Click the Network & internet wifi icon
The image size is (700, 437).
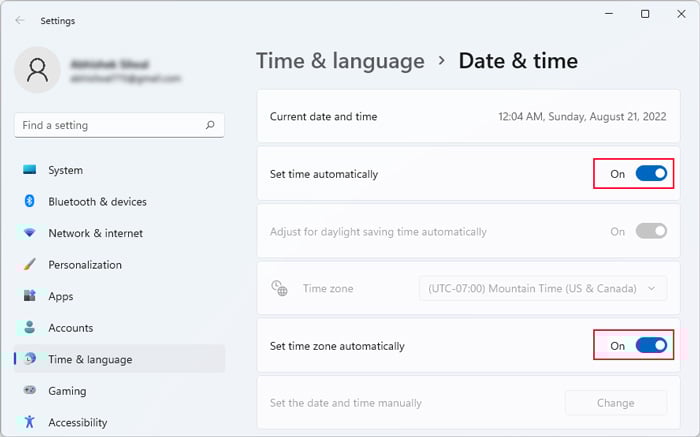pyautogui.click(x=29, y=233)
